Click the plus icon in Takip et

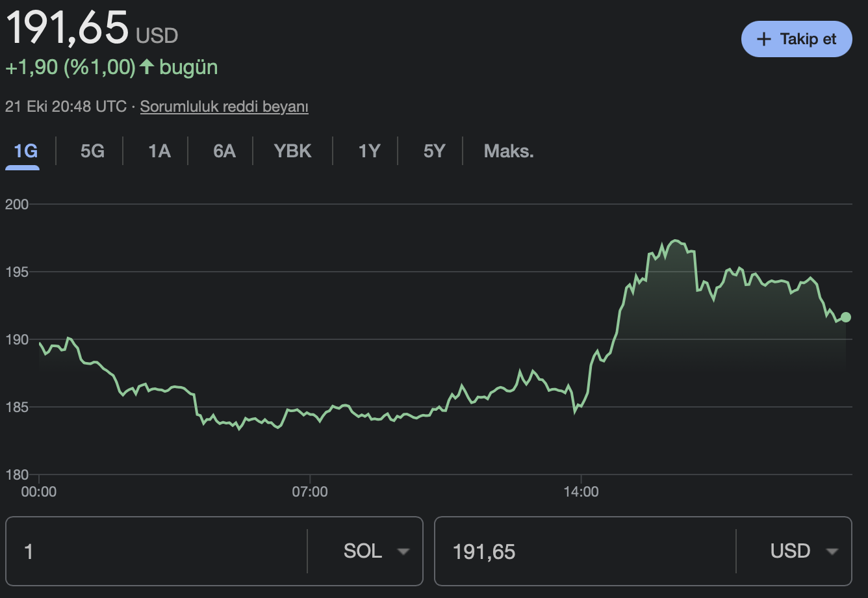point(764,39)
